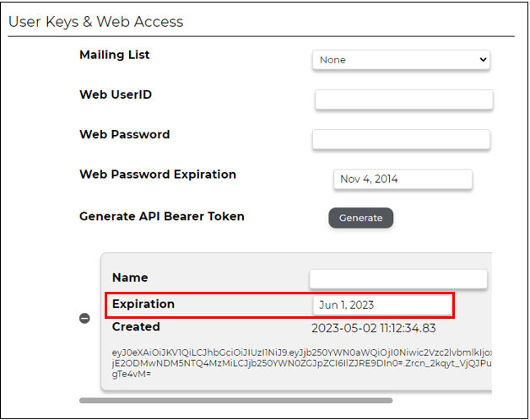Click the Web UserID label

click(x=116, y=94)
